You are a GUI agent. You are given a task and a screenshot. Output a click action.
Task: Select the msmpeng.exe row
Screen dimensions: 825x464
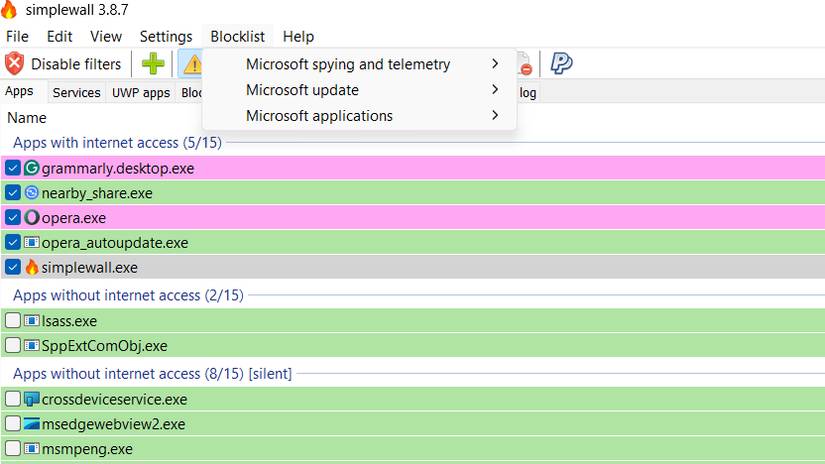click(412, 449)
